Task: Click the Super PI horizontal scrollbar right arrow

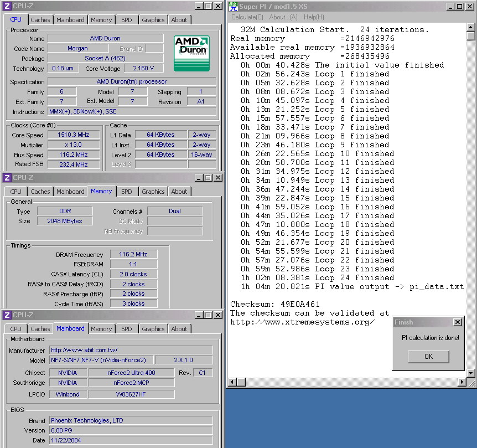Action: coord(462,382)
